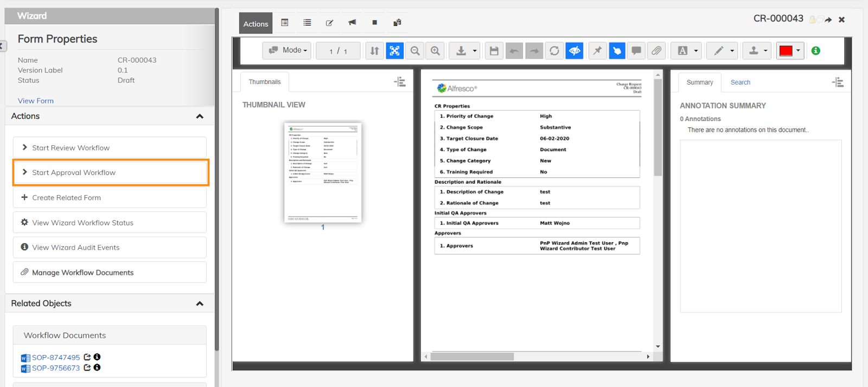Select the Summary tab
The height and width of the screenshot is (387, 868).
point(699,82)
